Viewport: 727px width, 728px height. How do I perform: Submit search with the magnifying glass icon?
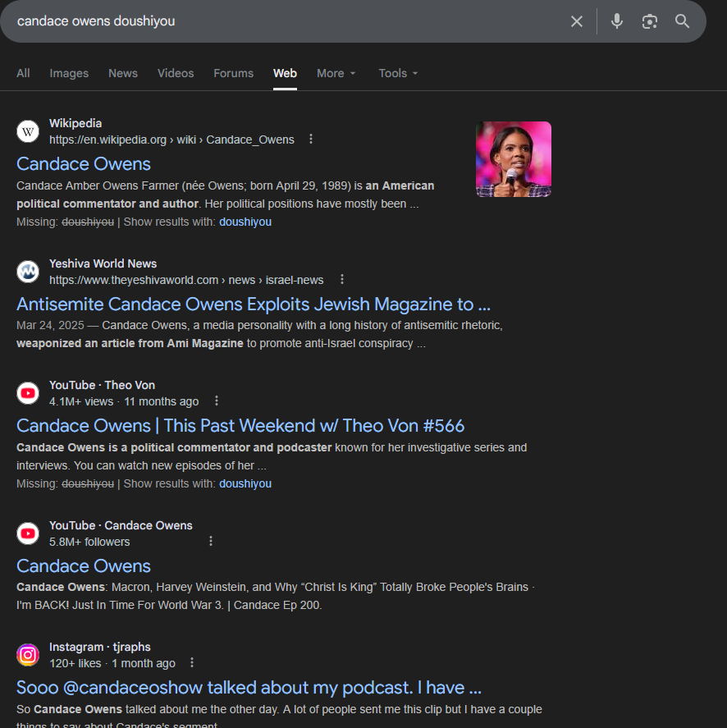point(682,21)
